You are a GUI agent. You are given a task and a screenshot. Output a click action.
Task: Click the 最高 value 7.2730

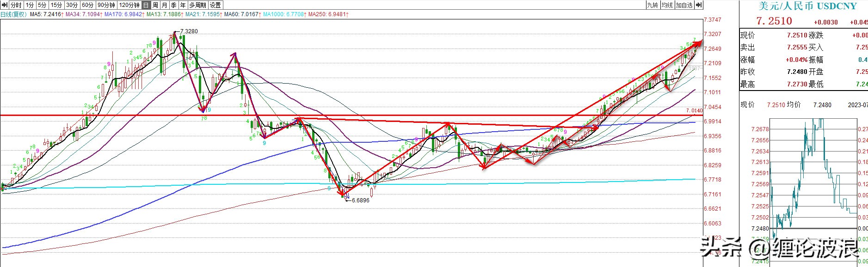point(797,84)
